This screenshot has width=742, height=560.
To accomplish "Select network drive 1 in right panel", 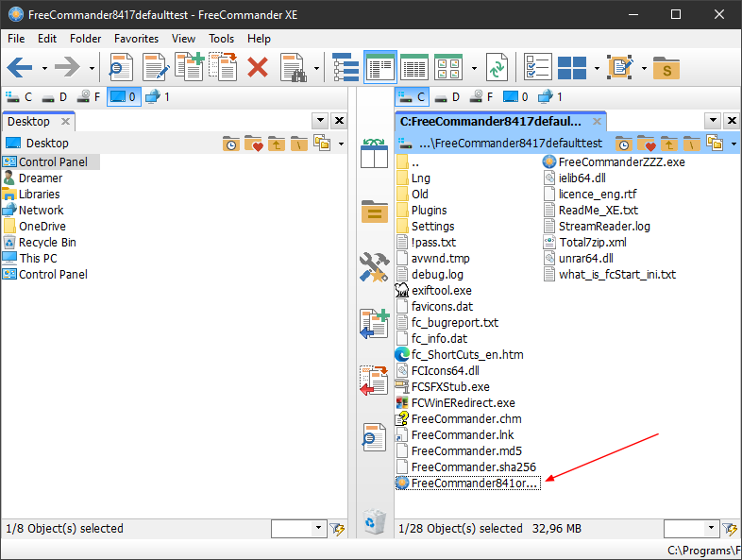I will [549, 97].
